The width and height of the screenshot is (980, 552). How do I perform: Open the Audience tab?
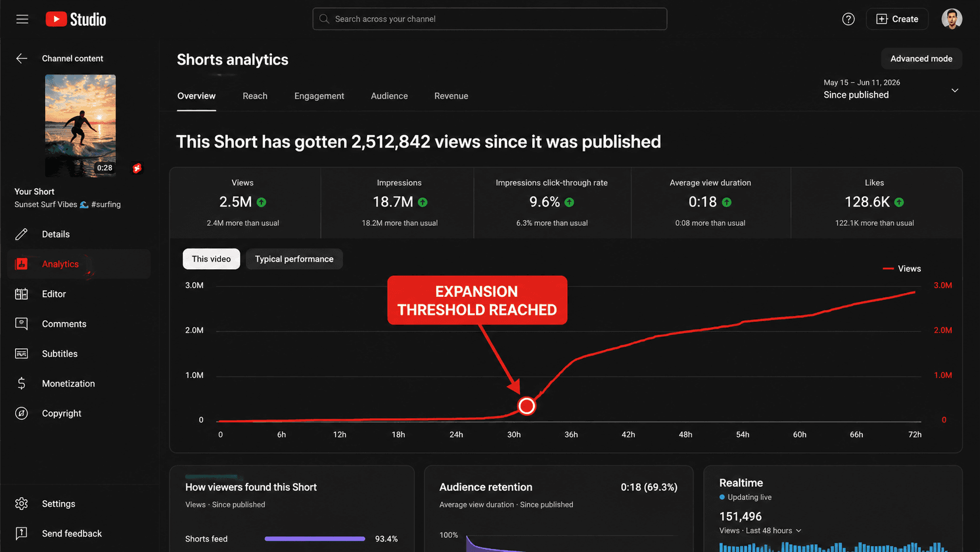pos(389,96)
